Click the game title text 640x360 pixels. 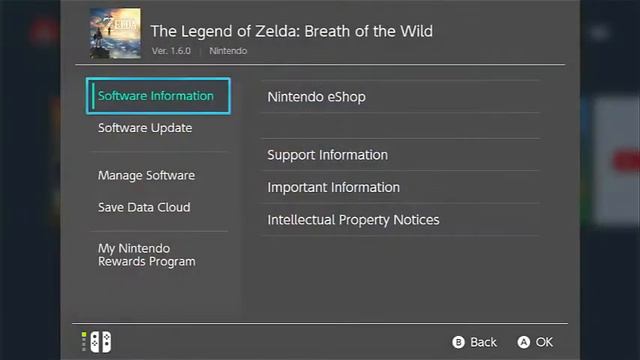click(292, 31)
